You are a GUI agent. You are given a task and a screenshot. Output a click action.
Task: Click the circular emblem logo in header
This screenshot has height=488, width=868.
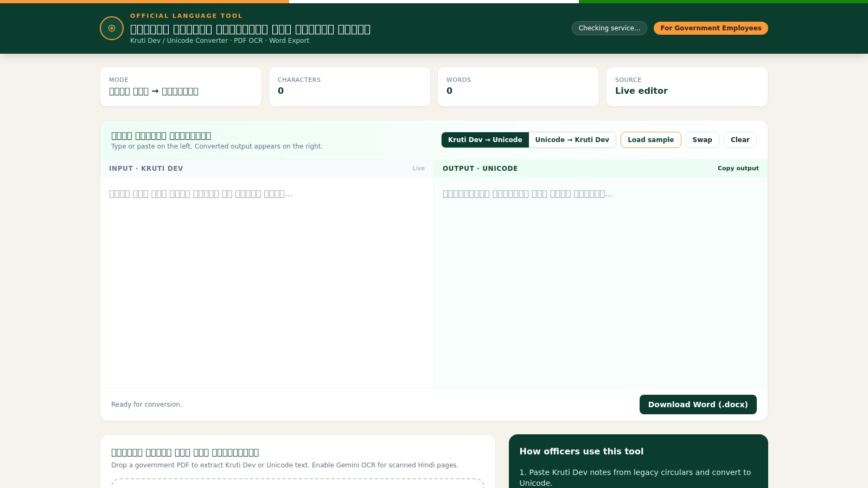[112, 28]
